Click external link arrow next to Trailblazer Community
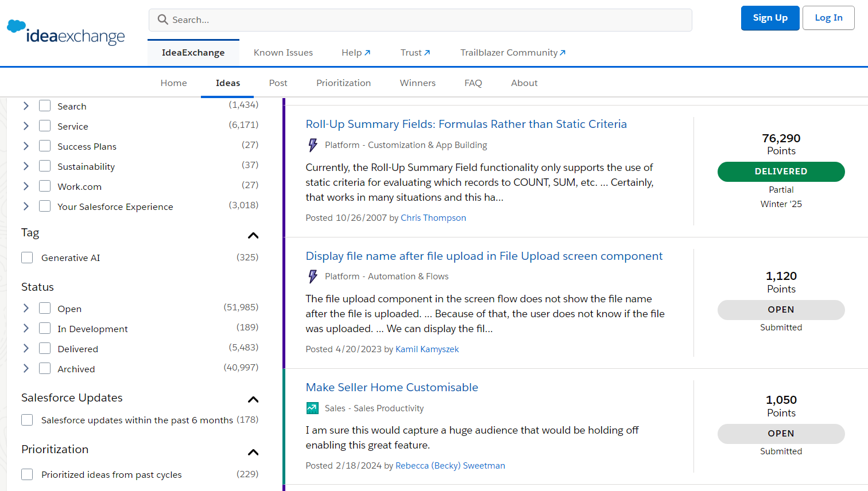Image resolution: width=868 pixels, height=491 pixels. [x=563, y=53]
